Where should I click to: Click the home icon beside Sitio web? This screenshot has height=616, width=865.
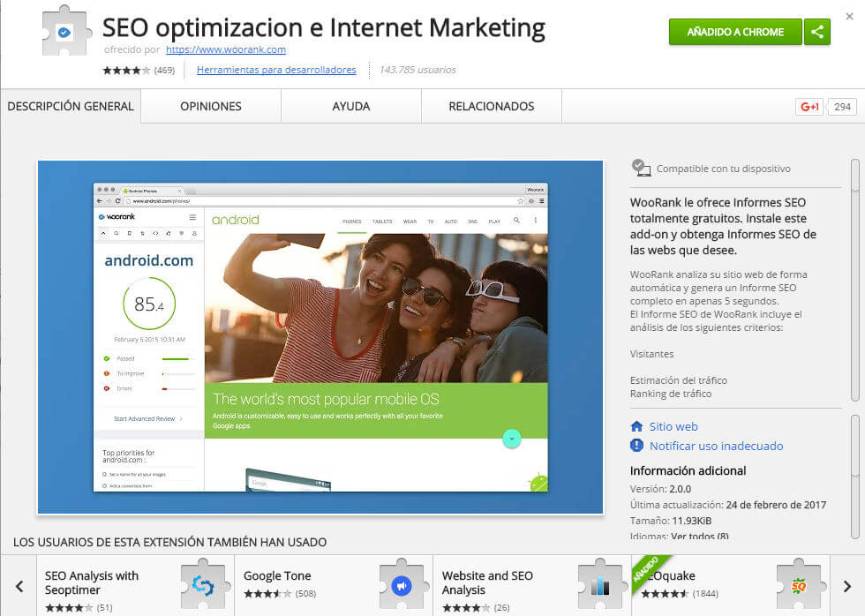click(x=636, y=426)
